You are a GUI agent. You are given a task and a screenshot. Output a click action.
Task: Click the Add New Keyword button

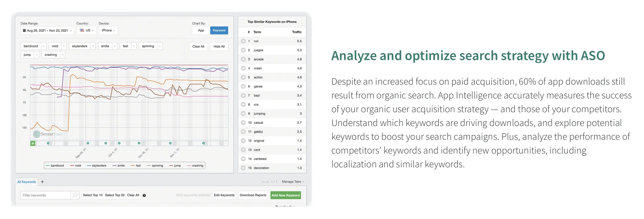pos(285,195)
